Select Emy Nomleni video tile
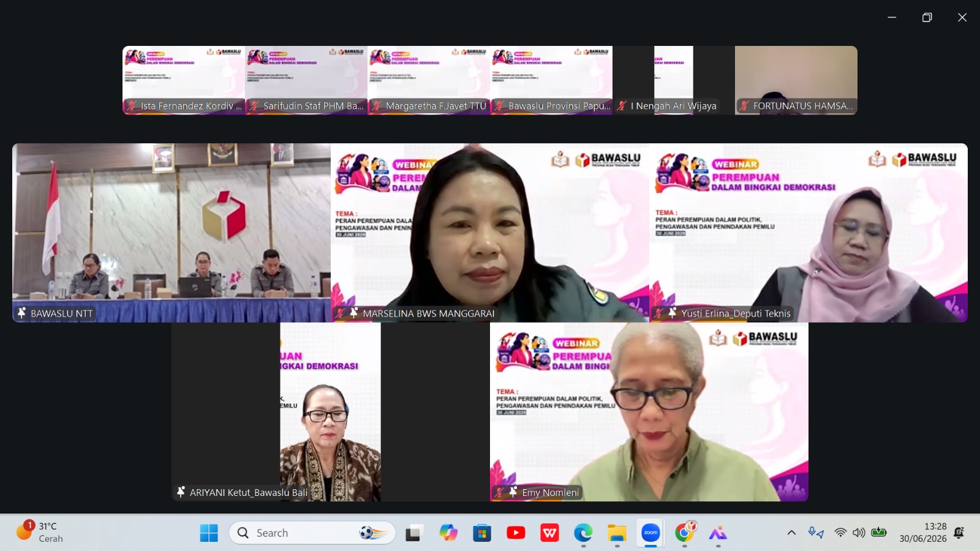 pyautogui.click(x=649, y=412)
